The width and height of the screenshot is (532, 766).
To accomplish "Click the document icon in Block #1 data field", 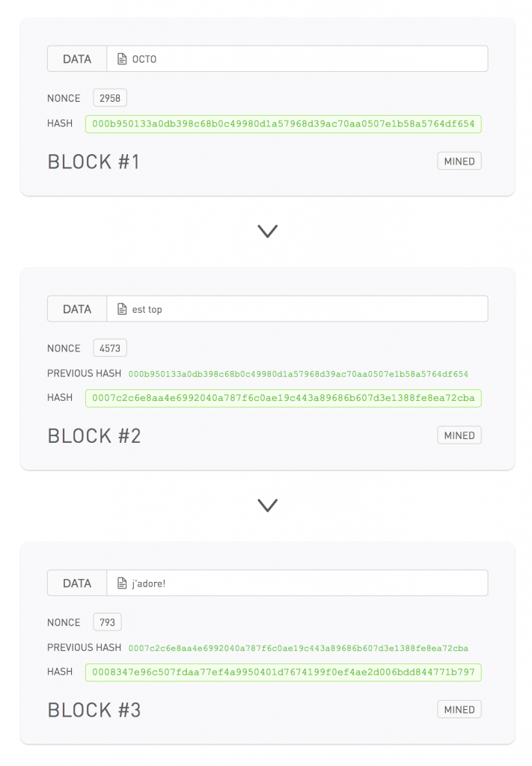I will (123, 59).
